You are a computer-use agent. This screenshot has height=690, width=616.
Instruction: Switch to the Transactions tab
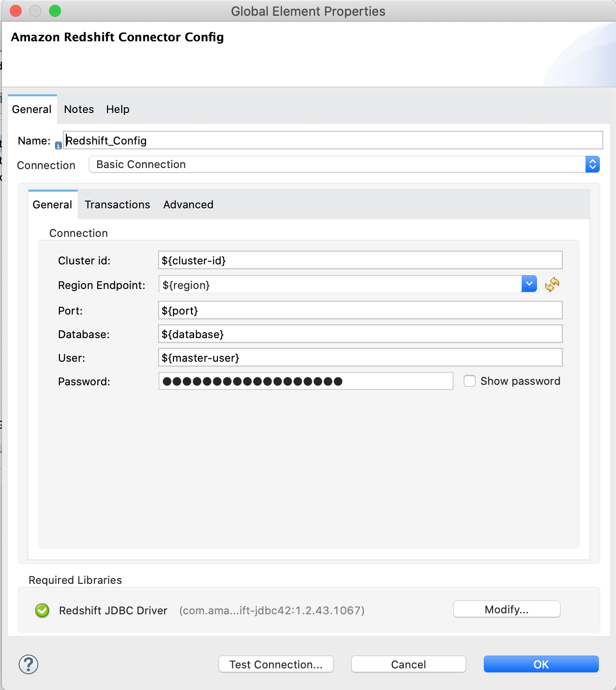pyautogui.click(x=117, y=204)
